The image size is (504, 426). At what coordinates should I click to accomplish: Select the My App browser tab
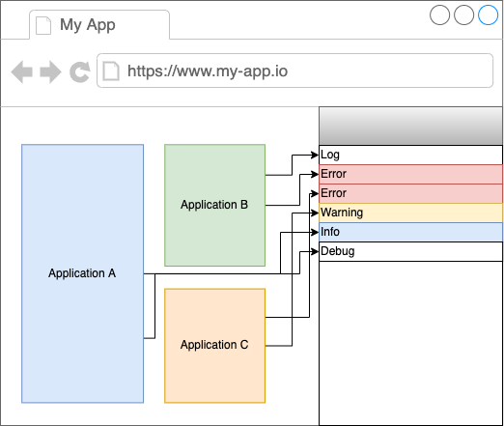point(99,25)
